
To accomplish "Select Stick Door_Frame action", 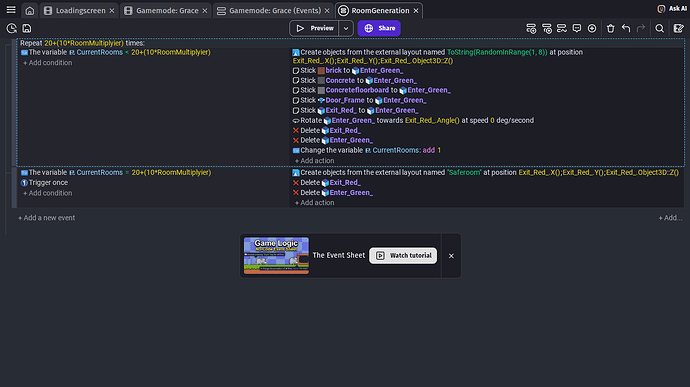I will [x=360, y=100].
